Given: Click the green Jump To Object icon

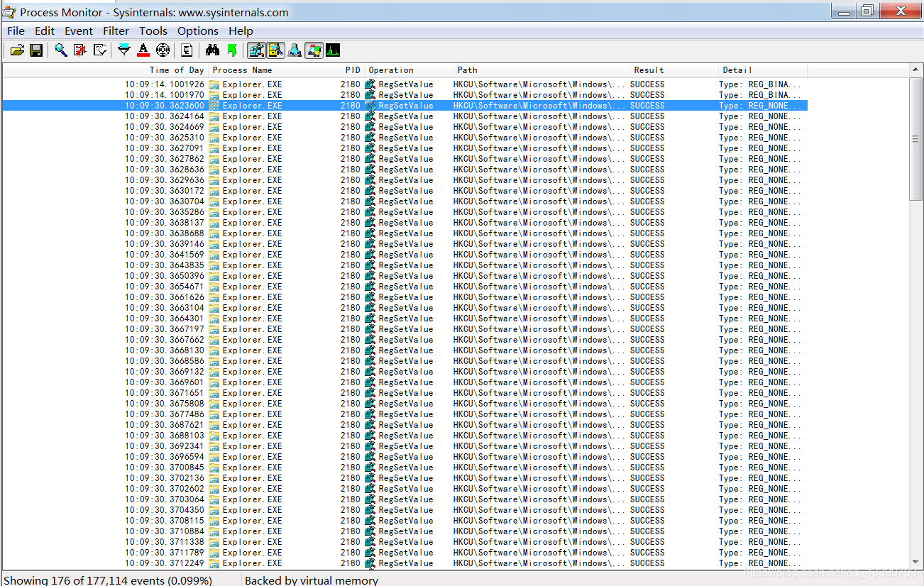Looking at the screenshot, I should point(231,50).
